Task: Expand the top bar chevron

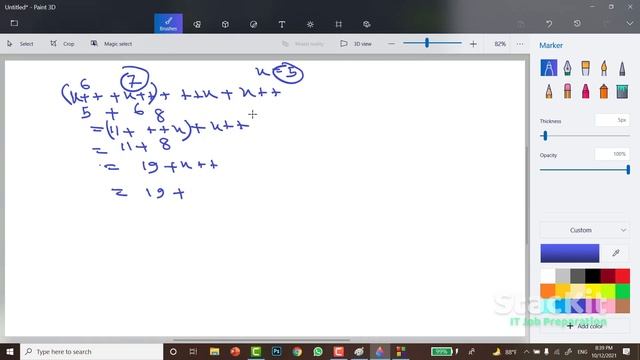Action: (630, 24)
